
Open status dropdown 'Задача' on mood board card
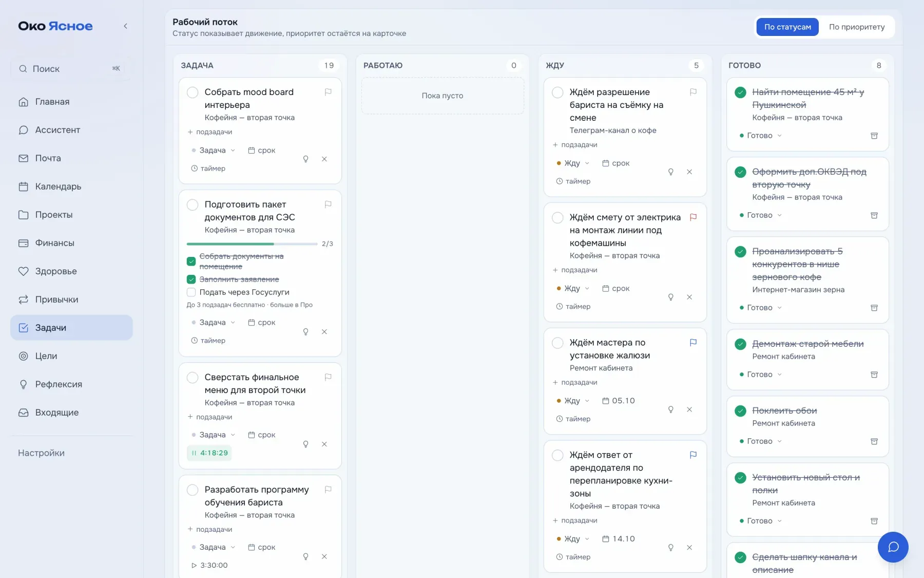213,151
